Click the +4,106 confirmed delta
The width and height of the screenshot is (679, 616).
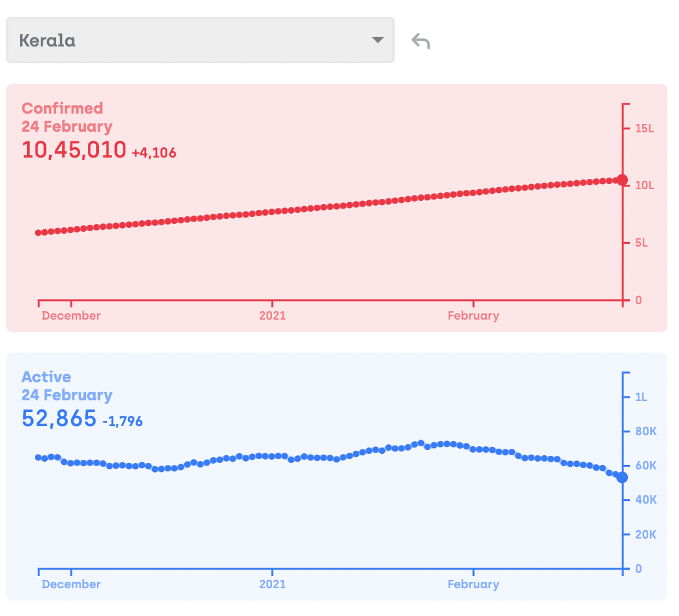[x=154, y=153]
